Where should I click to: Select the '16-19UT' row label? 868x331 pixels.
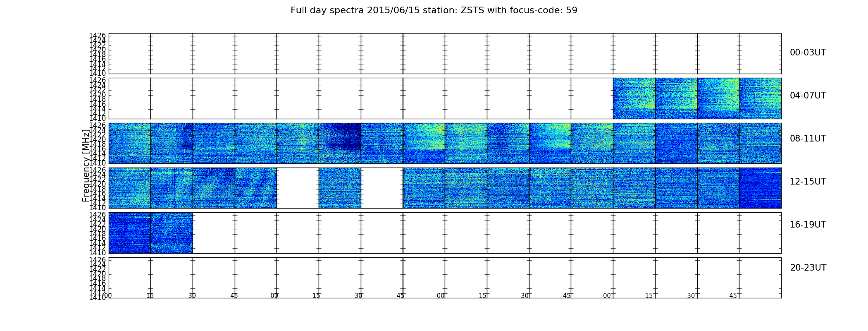(x=808, y=225)
